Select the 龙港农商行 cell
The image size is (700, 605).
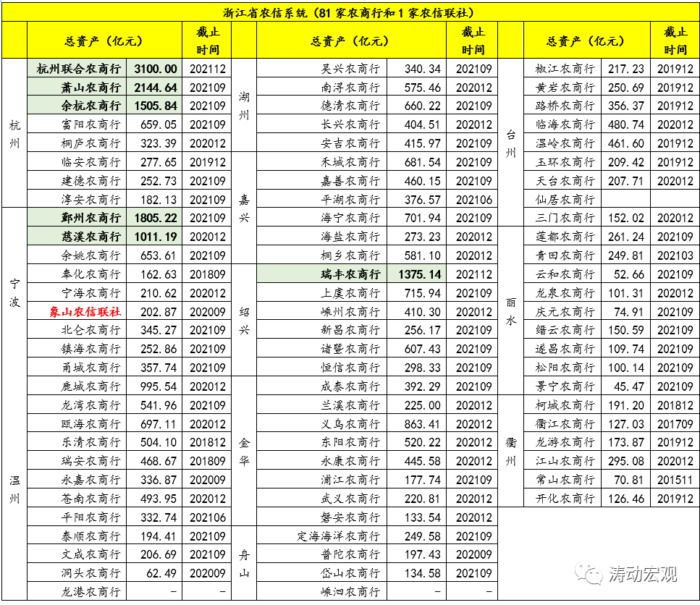[x=90, y=591]
